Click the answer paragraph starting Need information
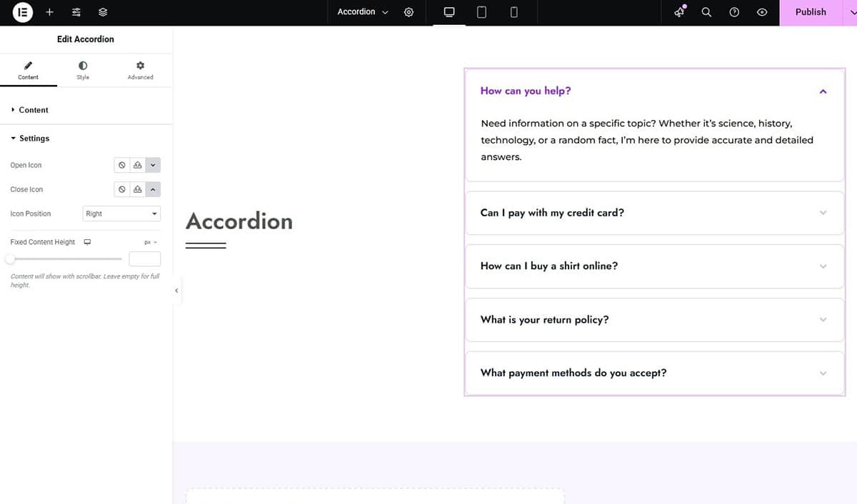 click(x=647, y=140)
